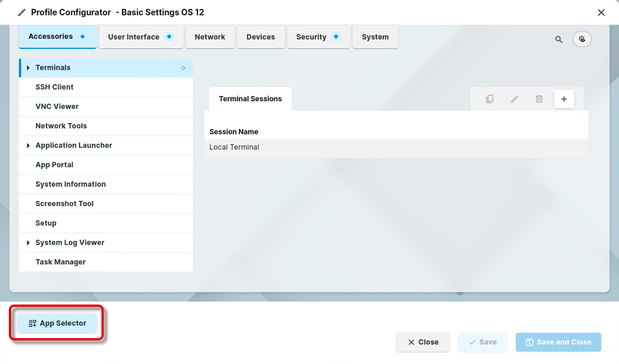Screen dimensions: 619x364
Task: Go to the System tab
Action: (x=375, y=37)
